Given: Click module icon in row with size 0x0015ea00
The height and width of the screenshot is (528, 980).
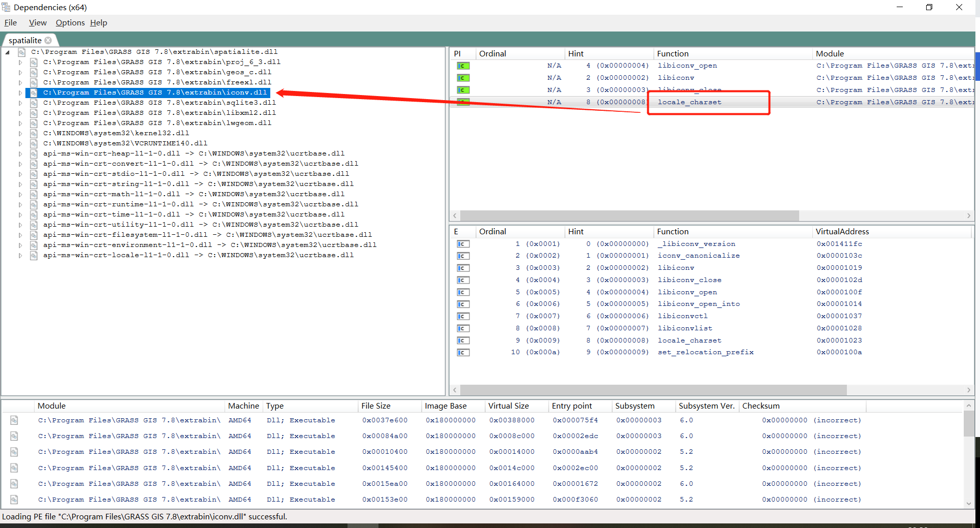Looking at the screenshot, I should click(14, 484).
